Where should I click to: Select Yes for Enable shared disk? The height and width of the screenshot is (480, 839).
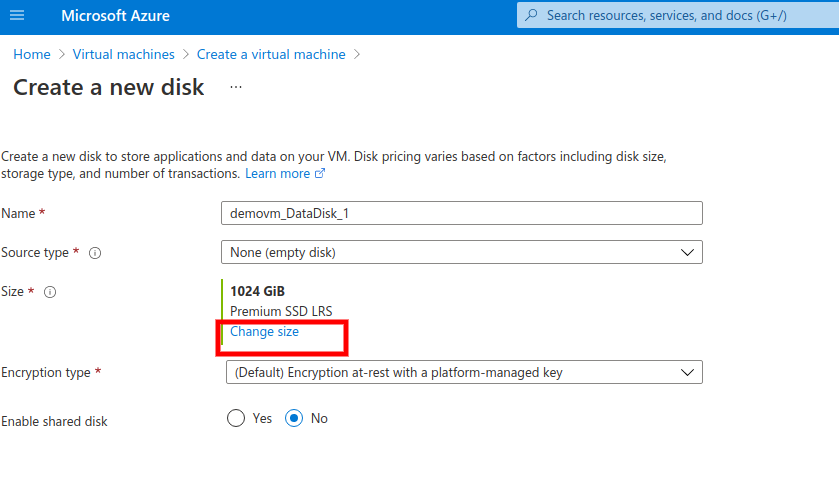tap(236, 419)
